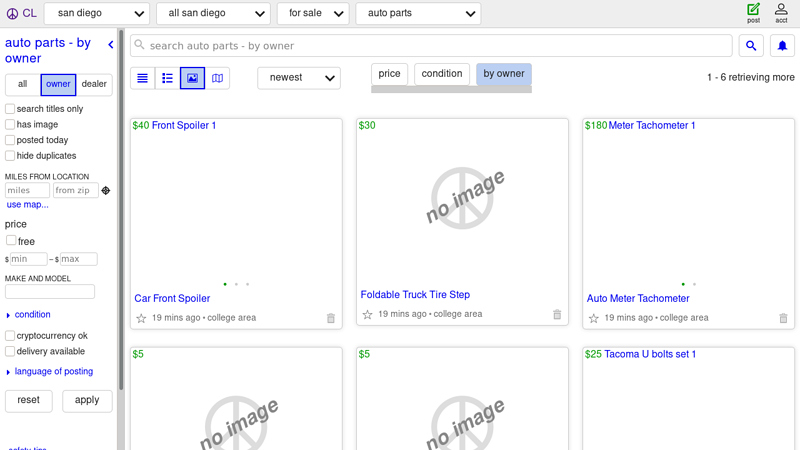Open the use map link
Image resolution: width=800 pixels, height=450 pixels.
click(x=28, y=205)
